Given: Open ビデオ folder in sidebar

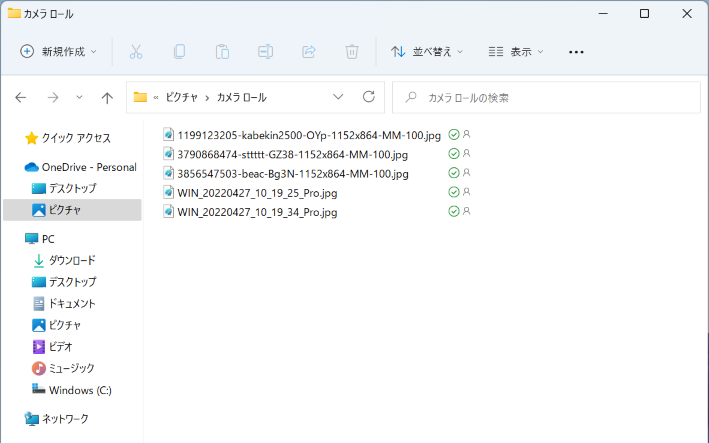Looking at the screenshot, I should point(52,347).
